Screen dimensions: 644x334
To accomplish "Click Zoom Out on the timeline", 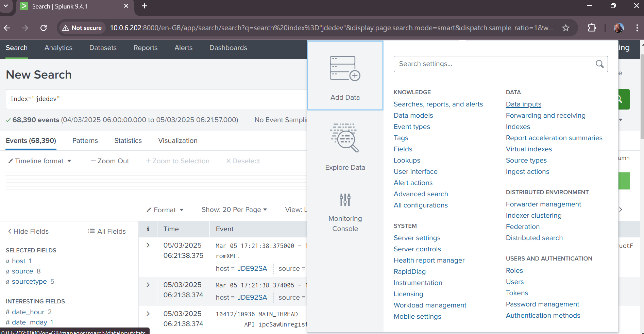I will point(110,161).
